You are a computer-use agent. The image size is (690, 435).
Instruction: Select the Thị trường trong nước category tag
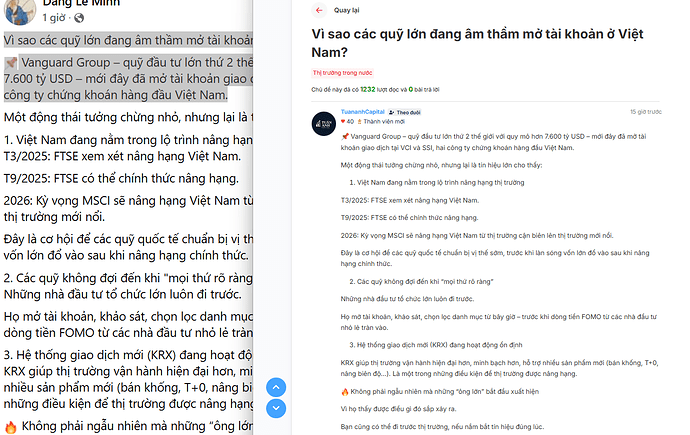[342, 73]
